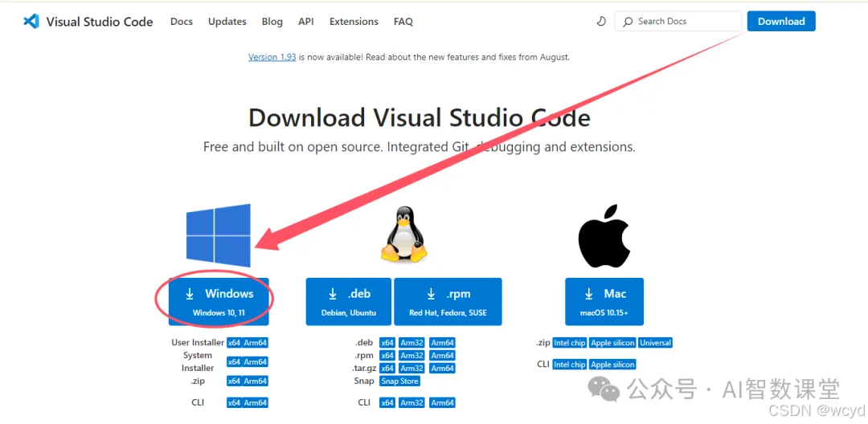Click the Linux penguin logo

coord(404,234)
